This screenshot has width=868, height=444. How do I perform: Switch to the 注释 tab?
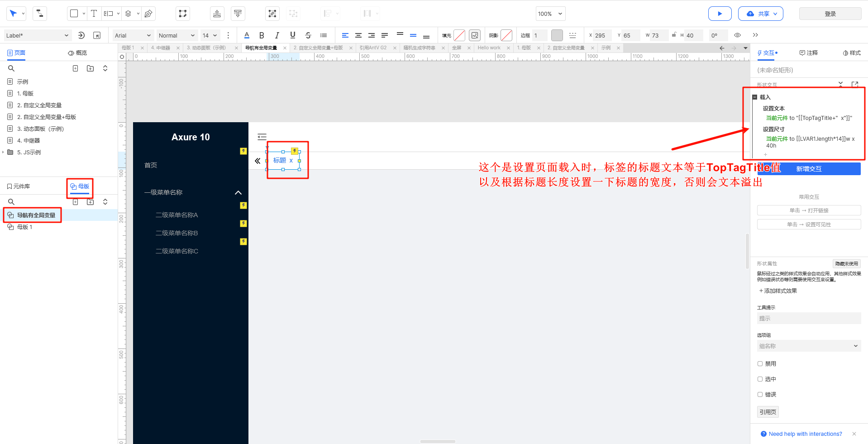809,53
